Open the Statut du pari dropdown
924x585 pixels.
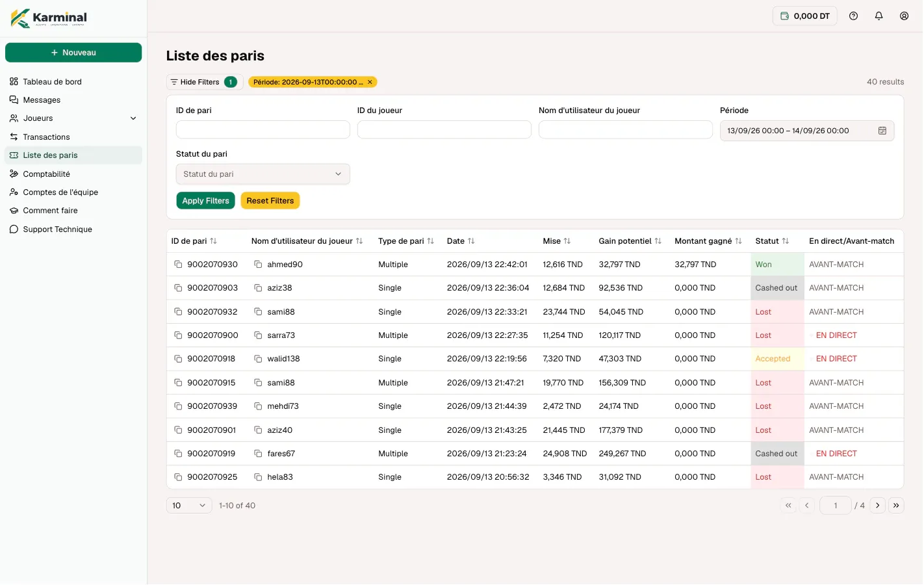coord(263,174)
